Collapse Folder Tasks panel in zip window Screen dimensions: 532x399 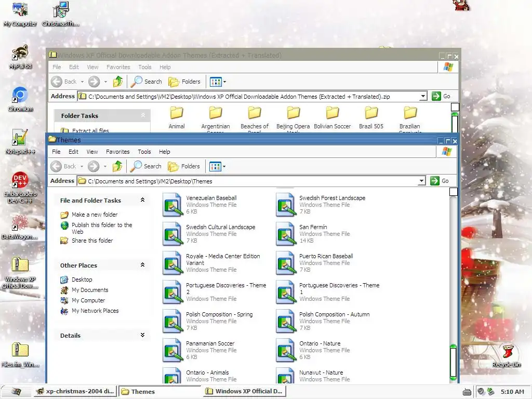pyautogui.click(x=143, y=115)
